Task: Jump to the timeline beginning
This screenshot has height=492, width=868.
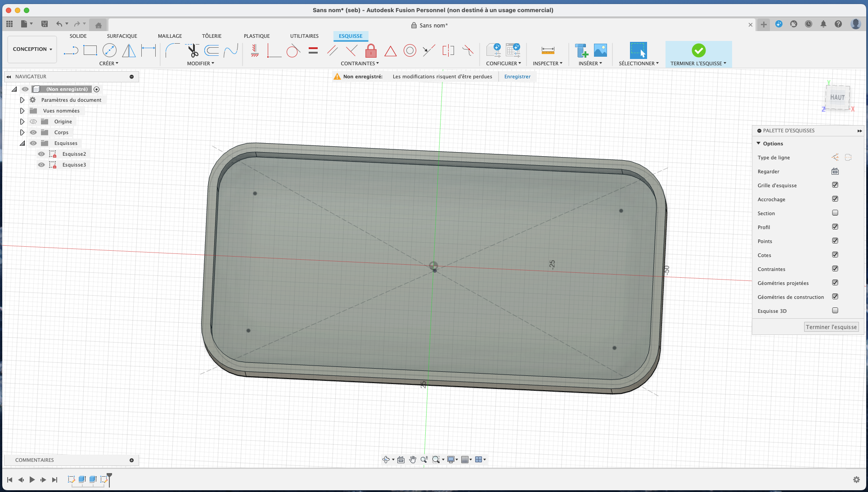Action: pyautogui.click(x=9, y=480)
